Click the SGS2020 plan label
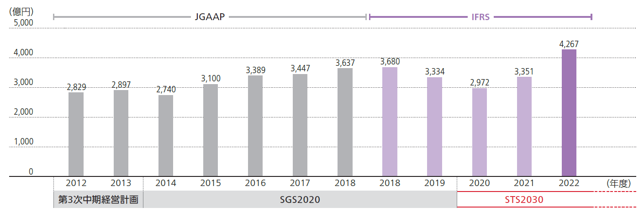Screen dimensions: 644x213 point(300,200)
